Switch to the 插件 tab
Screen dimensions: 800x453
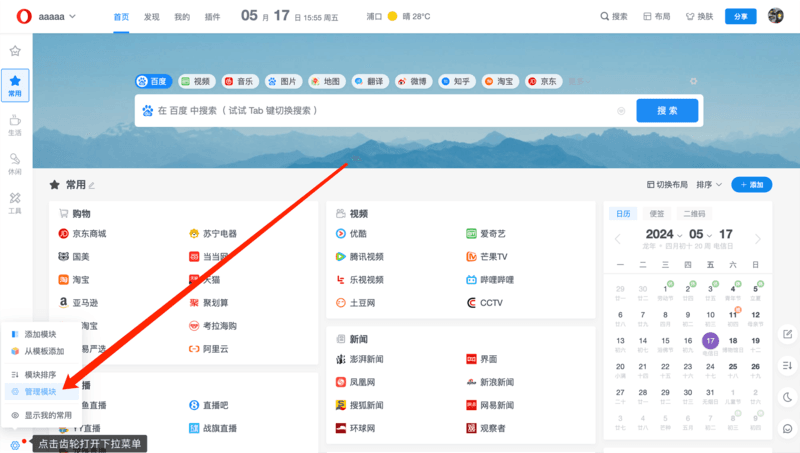[213, 17]
